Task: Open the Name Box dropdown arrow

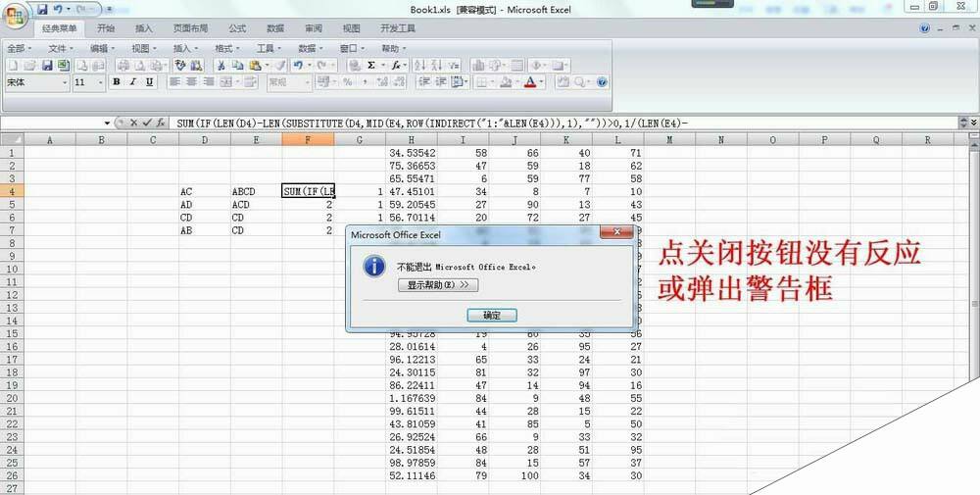Action: coord(107,124)
